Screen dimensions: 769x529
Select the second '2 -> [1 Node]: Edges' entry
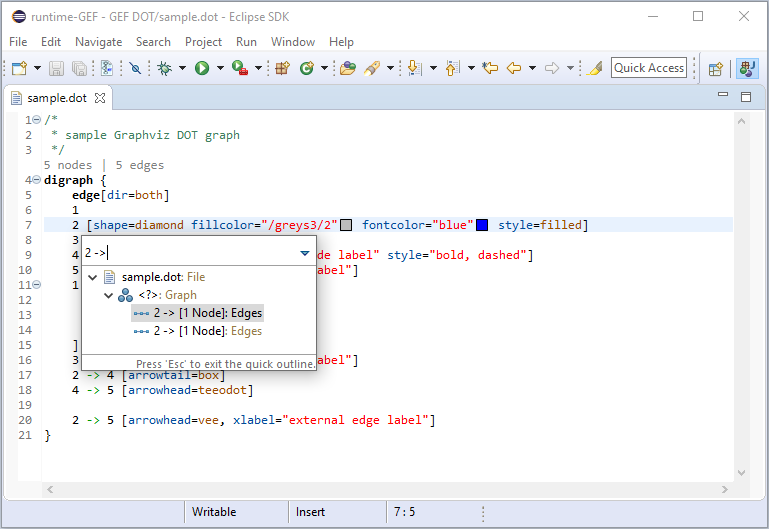pos(207,331)
